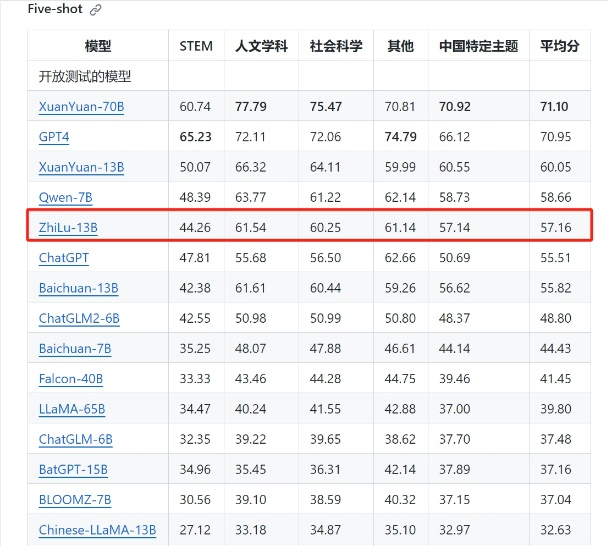Viewport: 609px width, 547px height.
Task: Select ChatGLM2-6B STEM score 42.55
Action: 195,318
